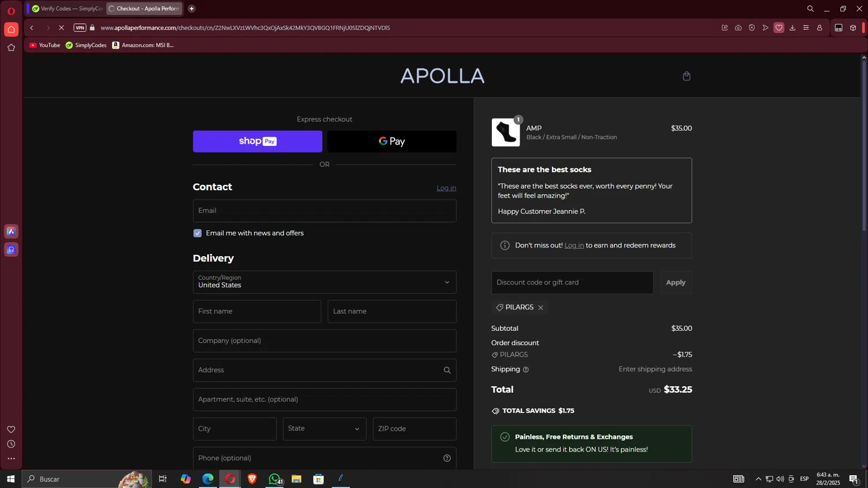This screenshot has width=868, height=488.
Task: Open the SimplyCodes bookmark
Action: tap(86, 45)
